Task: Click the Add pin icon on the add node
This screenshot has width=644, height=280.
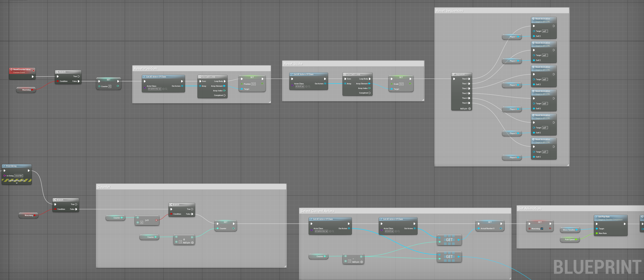Action: tap(192, 243)
